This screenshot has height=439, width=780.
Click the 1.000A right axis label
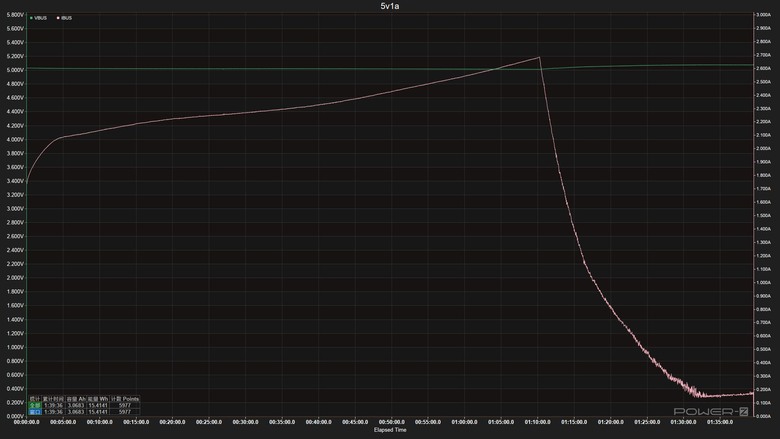coord(763,282)
